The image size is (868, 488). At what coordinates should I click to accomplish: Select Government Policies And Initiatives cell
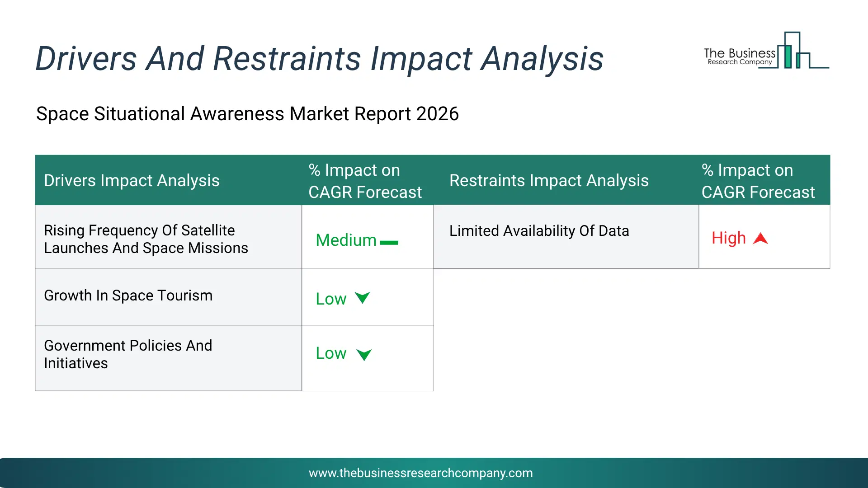168,358
